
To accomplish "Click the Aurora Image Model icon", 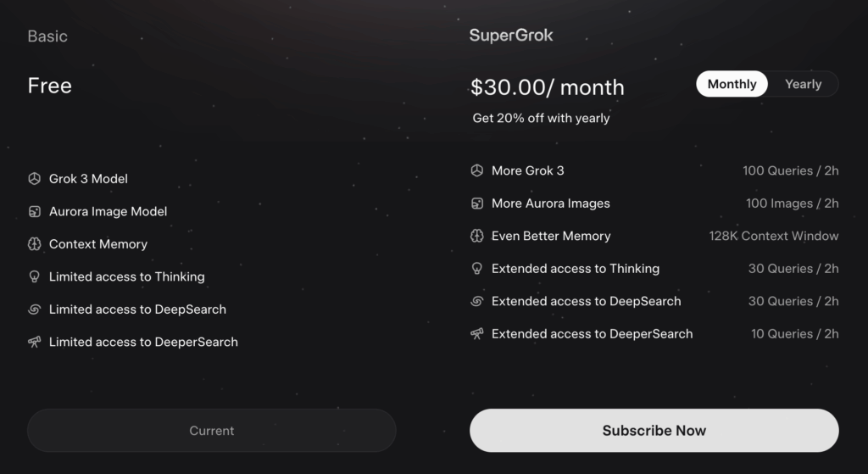I will (34, 211).
